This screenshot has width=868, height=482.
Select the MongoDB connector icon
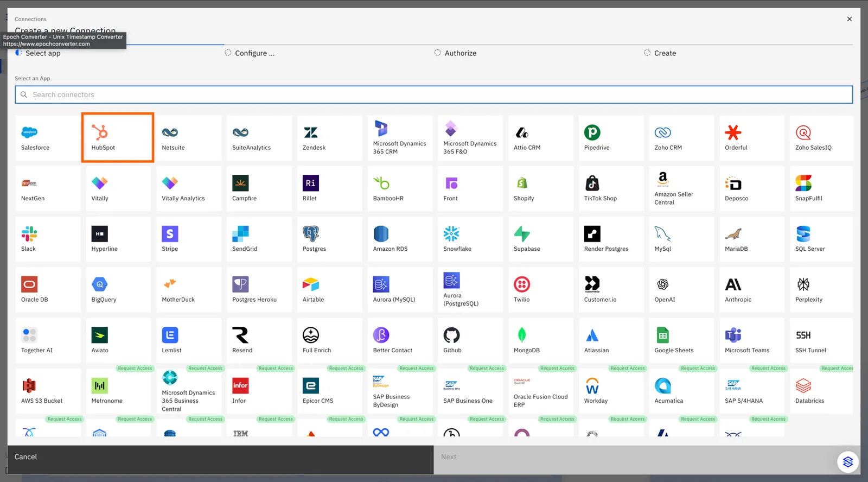pos(522,335)
